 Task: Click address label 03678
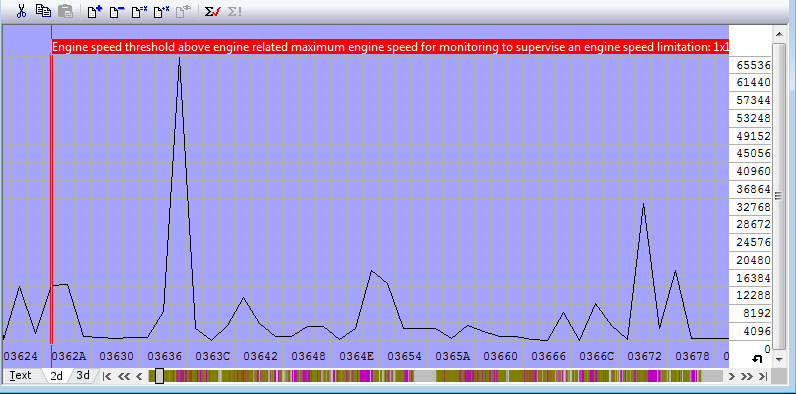(x=692, y=356)
